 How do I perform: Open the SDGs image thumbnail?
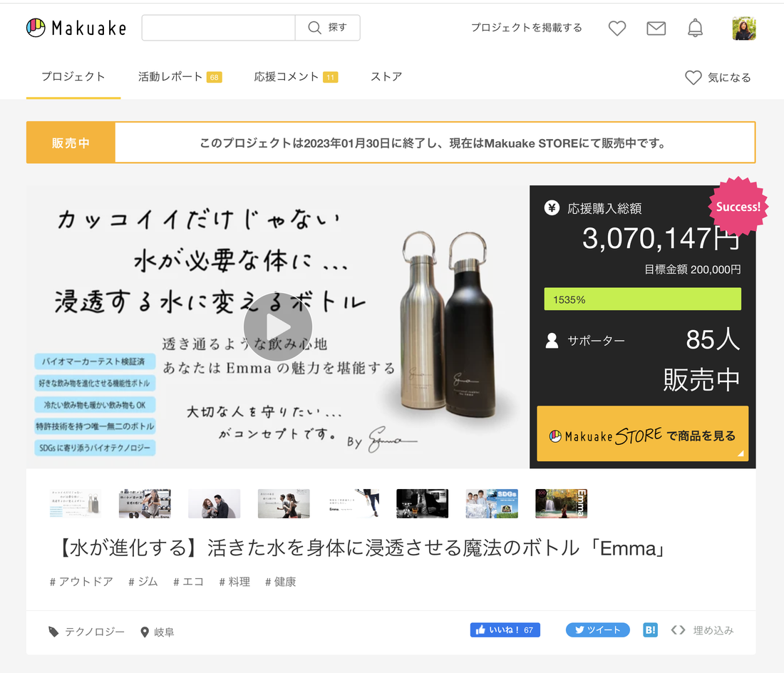click(x=492, y=503)
